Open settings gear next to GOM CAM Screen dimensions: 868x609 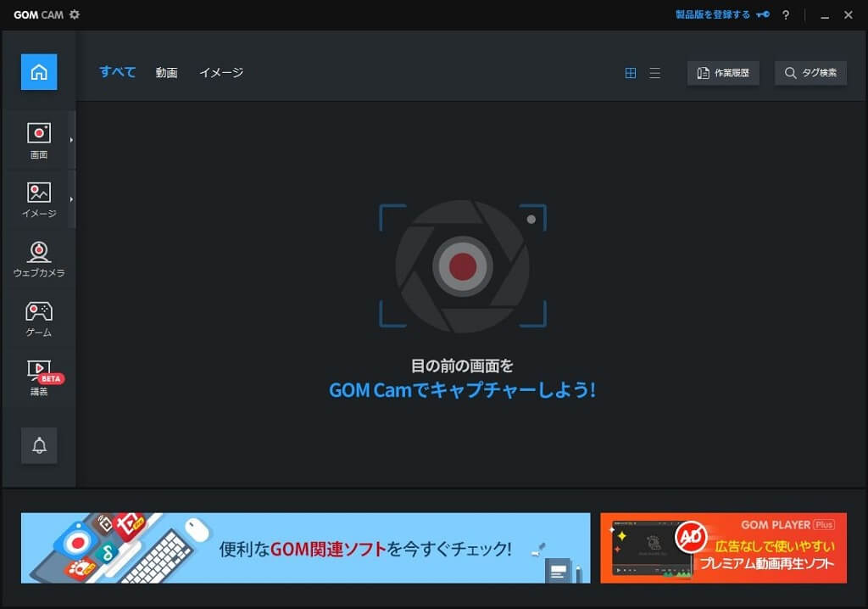[x=75, y=14]
